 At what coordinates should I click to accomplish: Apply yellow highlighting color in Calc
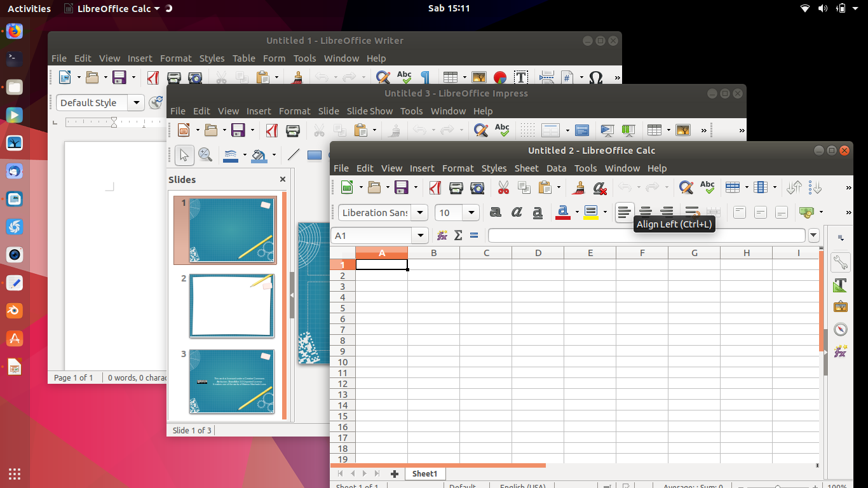coord(591,212)
